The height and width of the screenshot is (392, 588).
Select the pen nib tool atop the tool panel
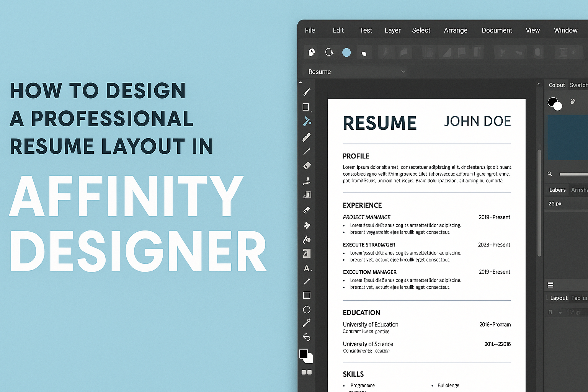pyautogui.click(x=307, y=92)
